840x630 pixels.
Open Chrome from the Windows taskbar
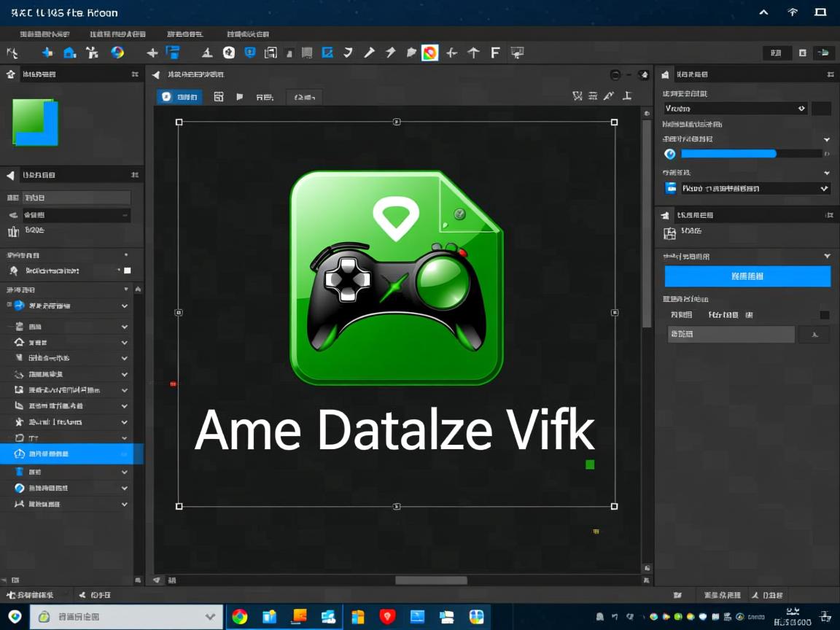click(x=239, y=617)
